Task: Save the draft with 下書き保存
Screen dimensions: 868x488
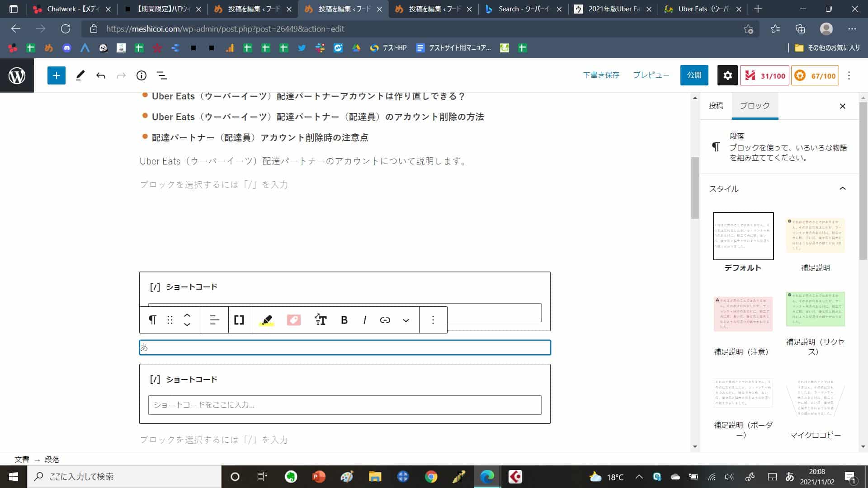Action: 601,75
